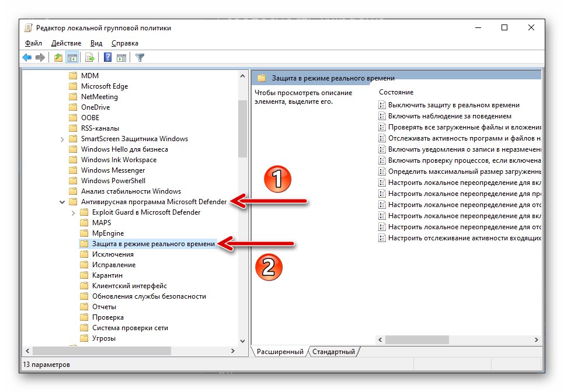Open the Действие menu
This screenshot has width=564, height=392.
click(x=66, y=43)
